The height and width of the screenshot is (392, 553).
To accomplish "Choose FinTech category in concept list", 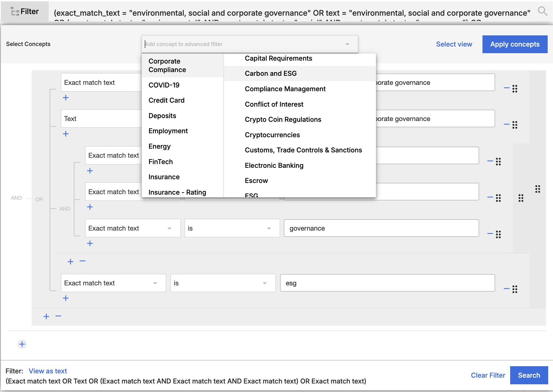I will pyautogui.click(x=160, y=162).
